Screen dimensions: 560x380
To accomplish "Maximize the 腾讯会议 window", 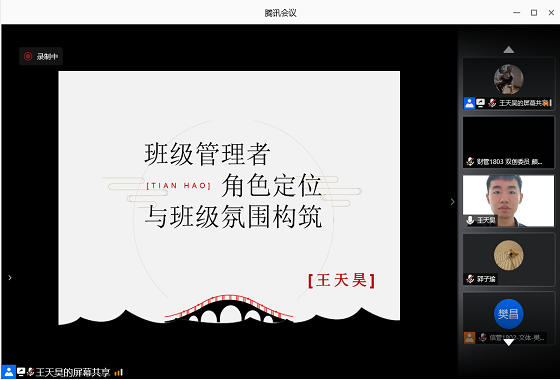I will (x=534, y=13).
